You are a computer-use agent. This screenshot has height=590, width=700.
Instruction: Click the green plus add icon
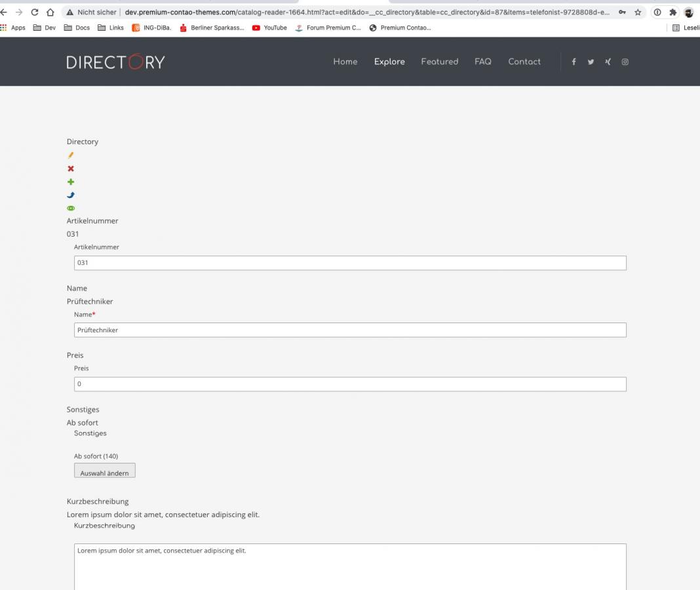point(70,182)
